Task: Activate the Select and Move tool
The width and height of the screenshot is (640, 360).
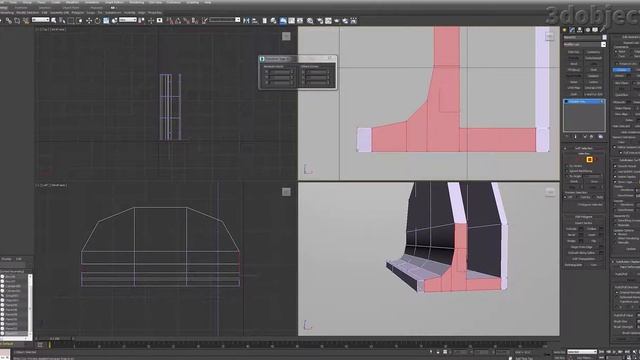Action: pos(89,20)
